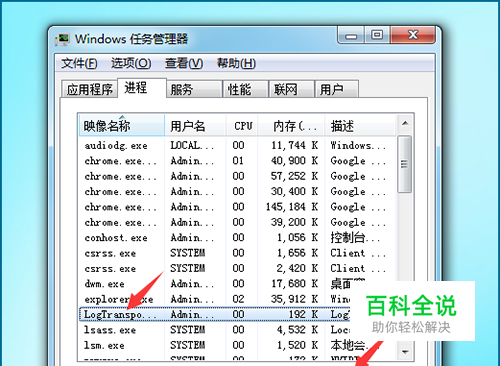
Task: Select csrss.exe using 1,656 K memory
Action: coord(238,253)
